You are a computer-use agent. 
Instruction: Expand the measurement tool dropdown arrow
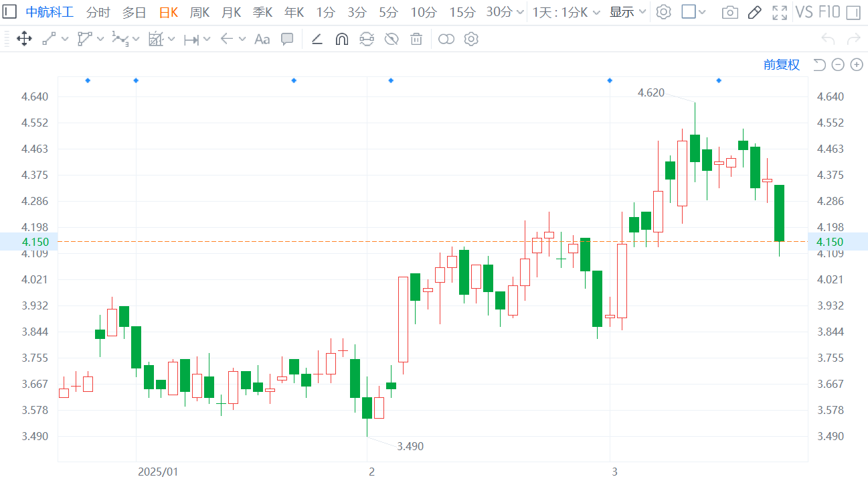pyautogui.click(x=207, y=40)
